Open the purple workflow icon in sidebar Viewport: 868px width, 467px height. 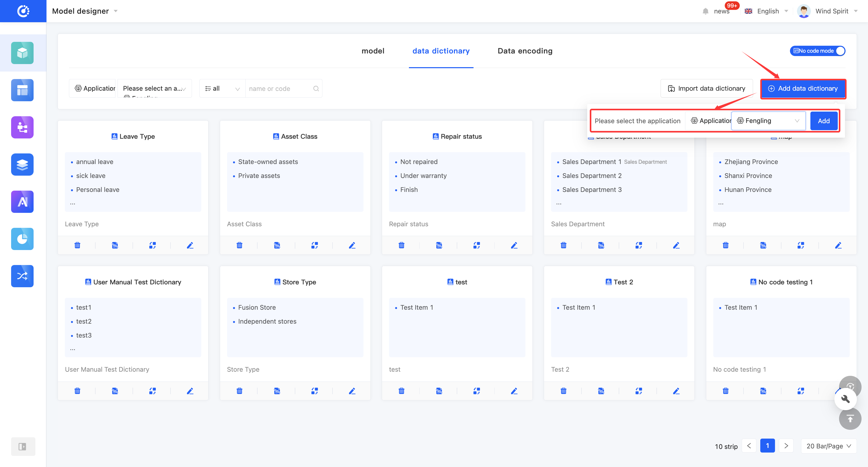[x=22, y=127]
